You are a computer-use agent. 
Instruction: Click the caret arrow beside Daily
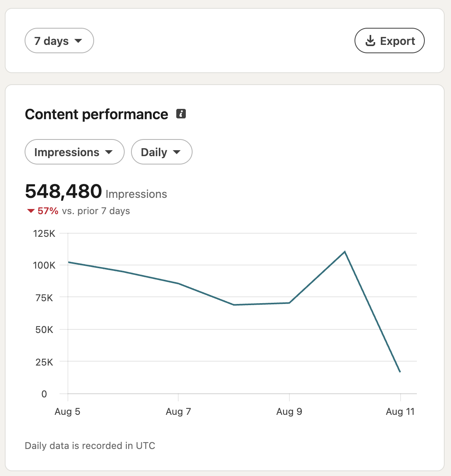point(177,152)
